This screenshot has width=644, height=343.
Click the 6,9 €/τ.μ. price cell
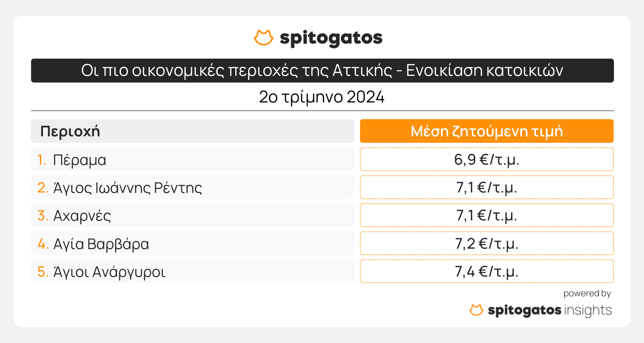coord(486,159)
